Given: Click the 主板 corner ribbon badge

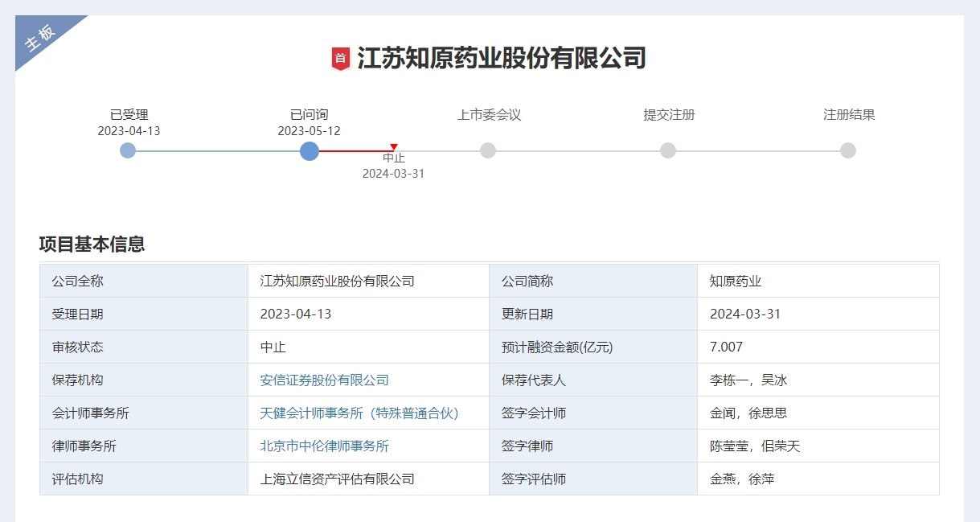Looking at the screenshot, I should (40, 37).
